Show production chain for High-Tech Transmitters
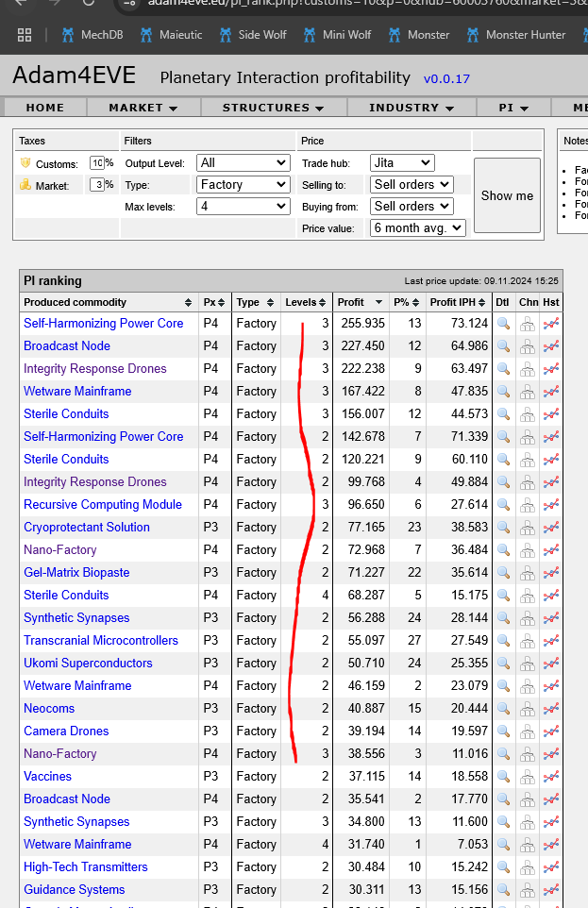The width and height of the screenshot is (588, 908). coord(528,867)
